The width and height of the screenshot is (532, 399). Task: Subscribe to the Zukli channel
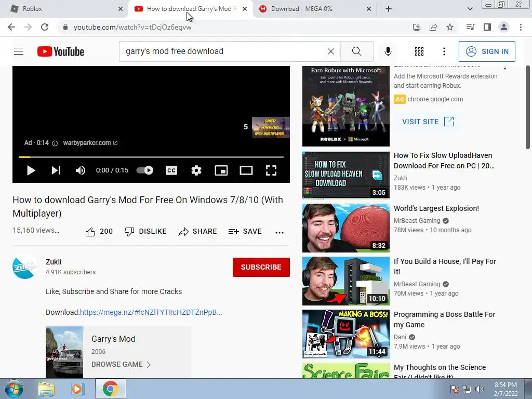(261, 267)
